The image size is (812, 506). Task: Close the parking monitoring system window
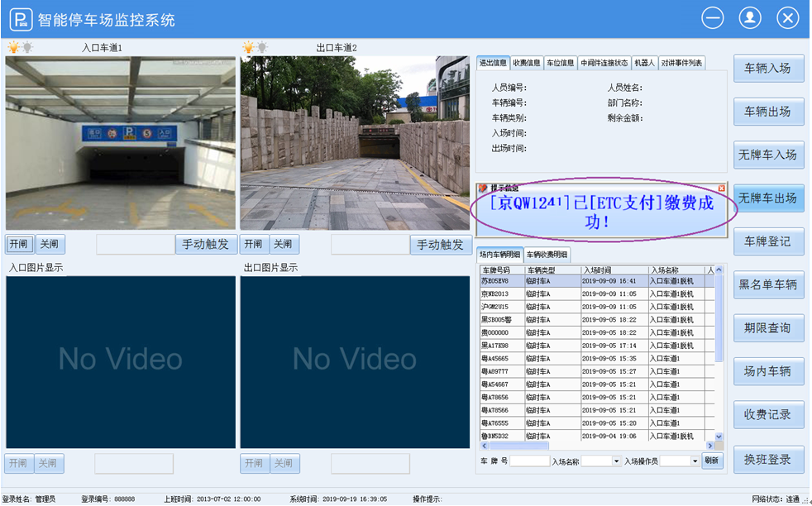tap(788, 18)
